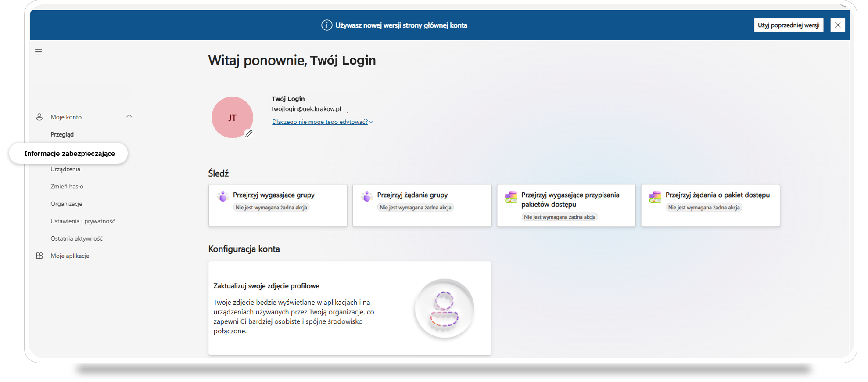This screenshot has height=382, width=868.
Task: Click the email twojlogin@uek.krakow.pl
Action: [x=306, y=109]
